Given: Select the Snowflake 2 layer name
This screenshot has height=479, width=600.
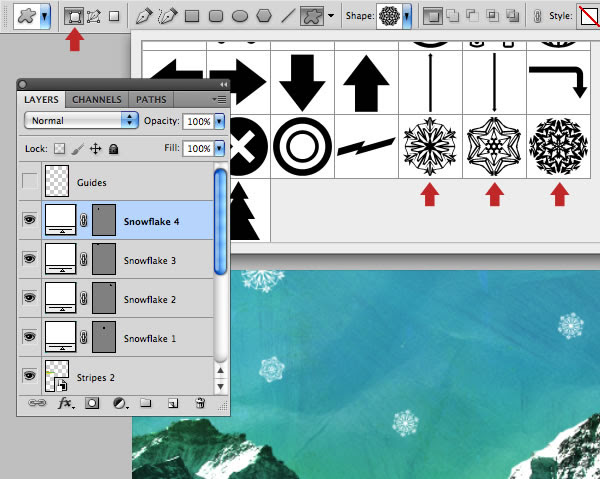Looking at the screenshot, I should pyautogui.click(x=150, y=300).
